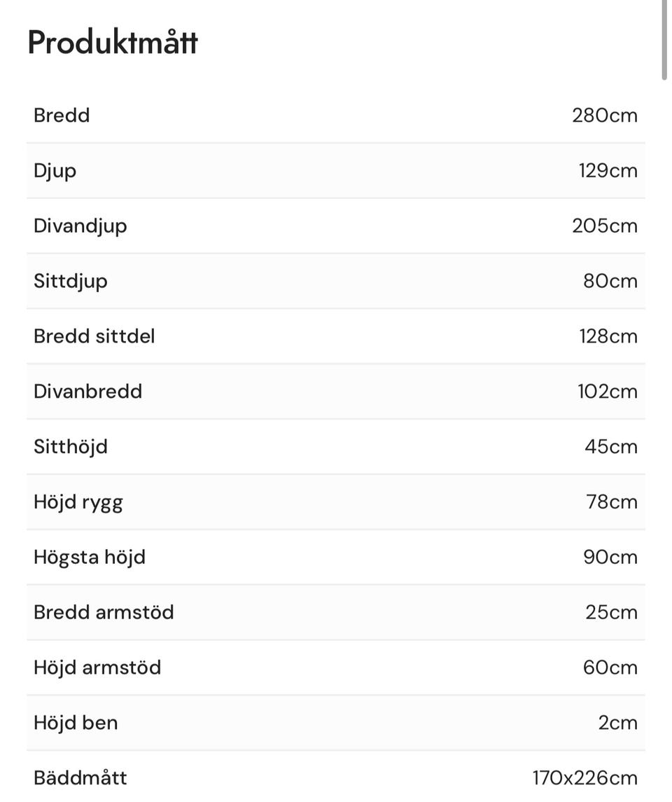This screenshot has width=672, height=802.
Task: Click the 60cm armrest height value
Action: pos(610,668)
